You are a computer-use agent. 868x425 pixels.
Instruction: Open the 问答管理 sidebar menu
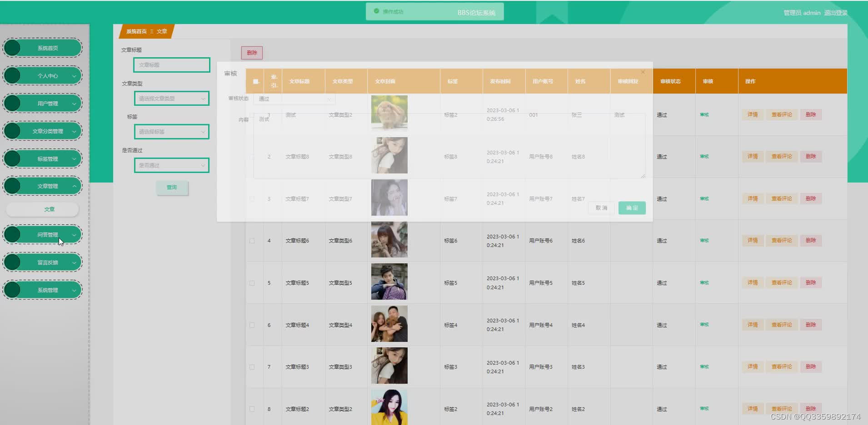pos(43,235)
